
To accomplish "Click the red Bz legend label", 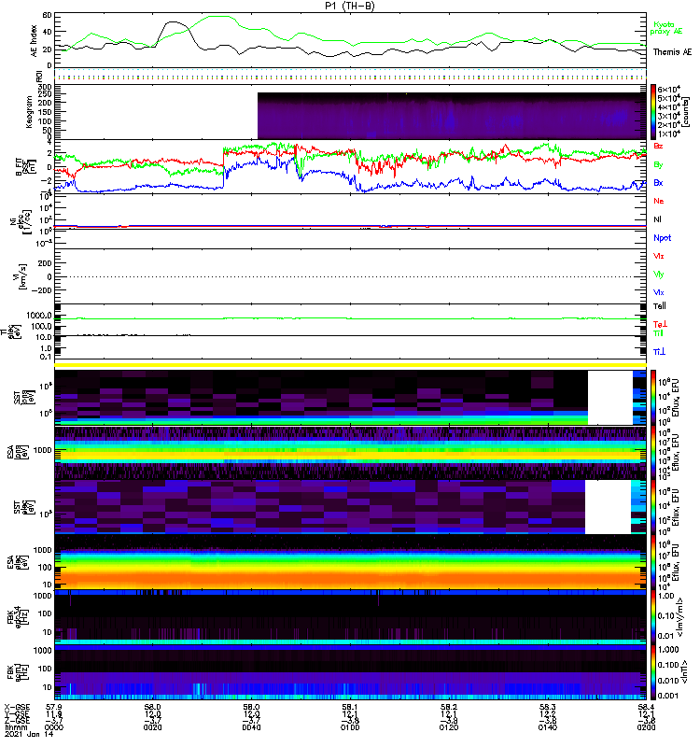I will pyautogui.click(x=658, y=146).
